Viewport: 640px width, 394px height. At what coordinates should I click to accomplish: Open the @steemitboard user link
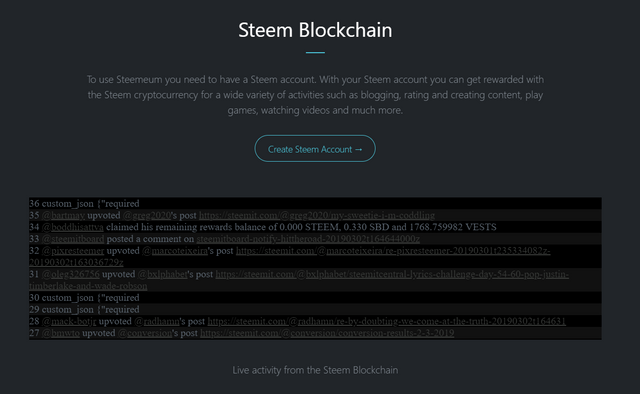point(73,239)
